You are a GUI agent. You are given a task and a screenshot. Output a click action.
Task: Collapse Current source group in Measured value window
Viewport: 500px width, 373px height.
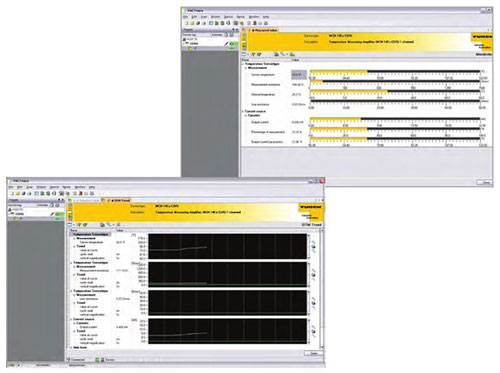[x=243, y=111]
